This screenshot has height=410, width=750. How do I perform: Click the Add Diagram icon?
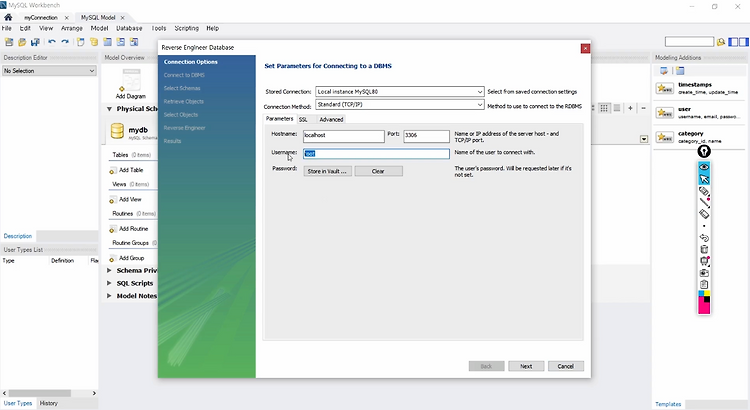131,80
